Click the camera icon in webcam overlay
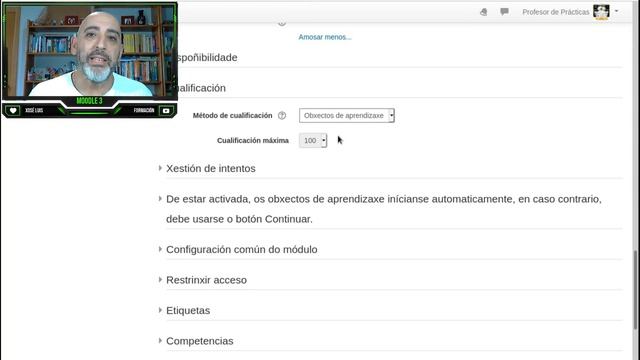640x360 pixels. click(x=166, y=111)
